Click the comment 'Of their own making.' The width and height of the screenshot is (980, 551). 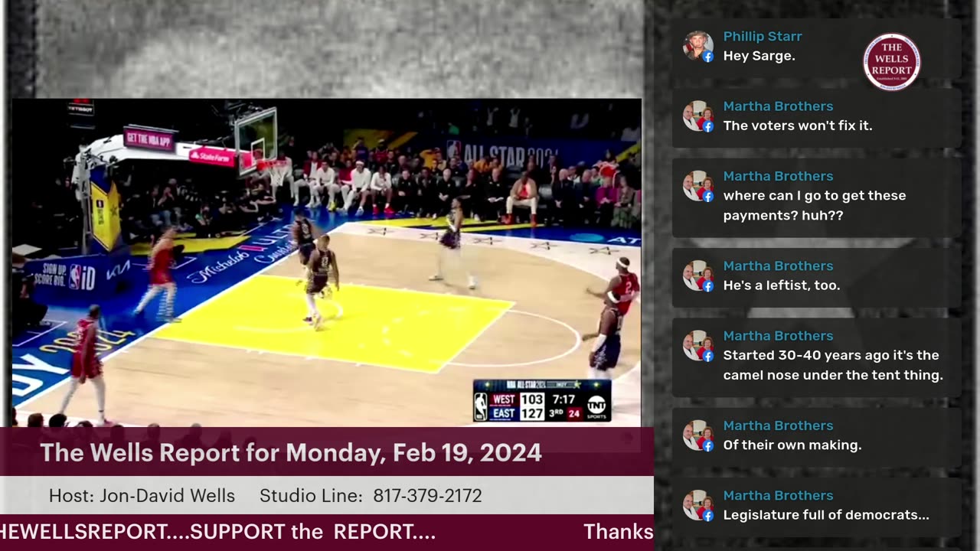(792, 445)
